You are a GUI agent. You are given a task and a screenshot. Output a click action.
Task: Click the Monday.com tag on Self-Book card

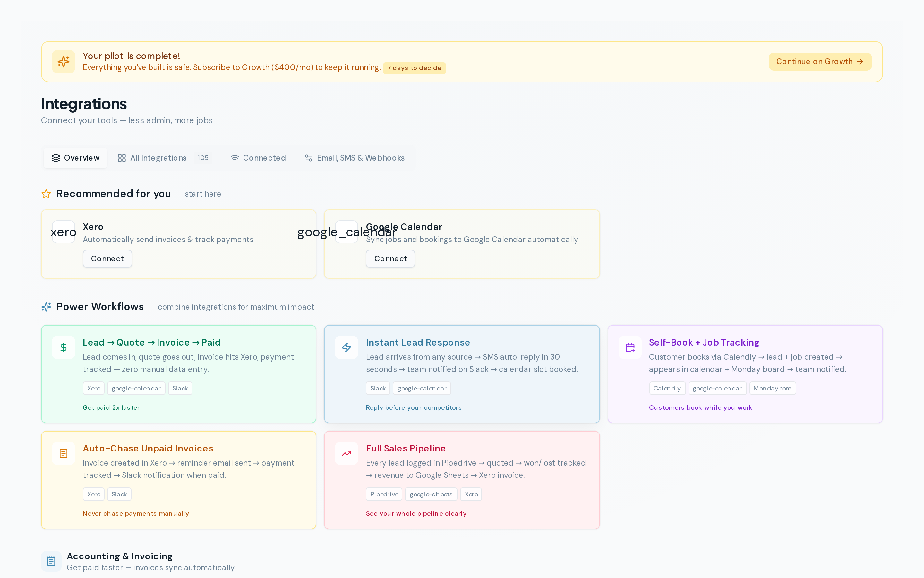[773, 389]
